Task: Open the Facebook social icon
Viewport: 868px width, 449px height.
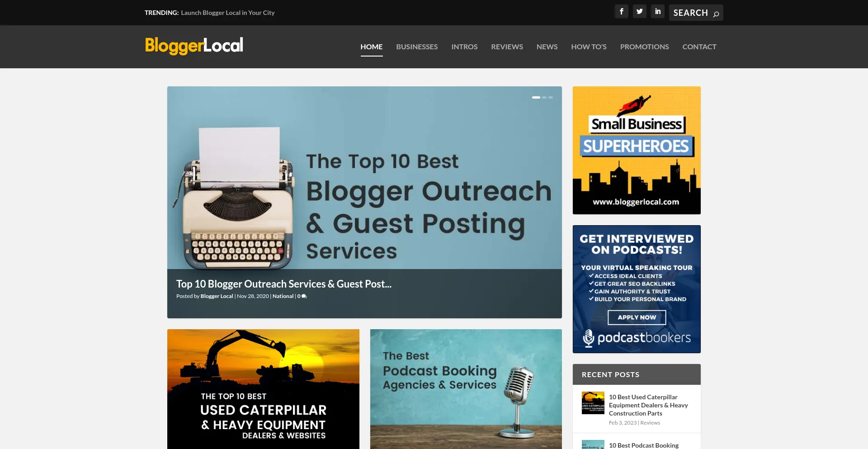Action: tap(621, 12)
